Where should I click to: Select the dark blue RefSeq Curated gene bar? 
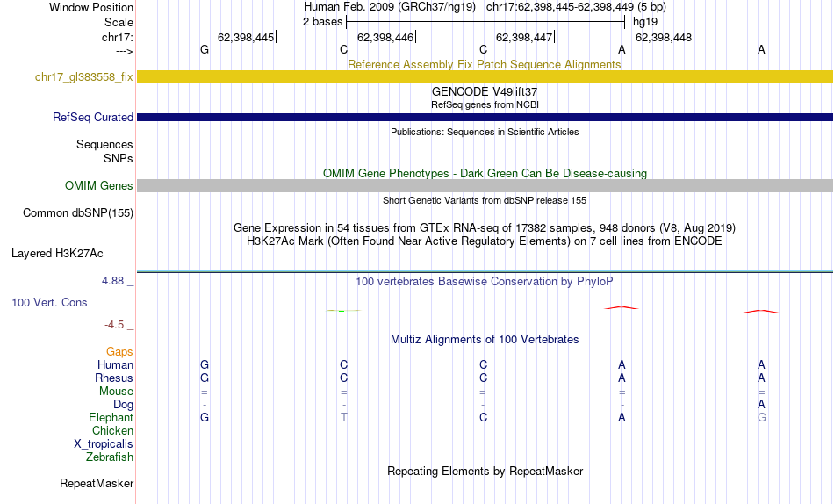tap(485, 117)
